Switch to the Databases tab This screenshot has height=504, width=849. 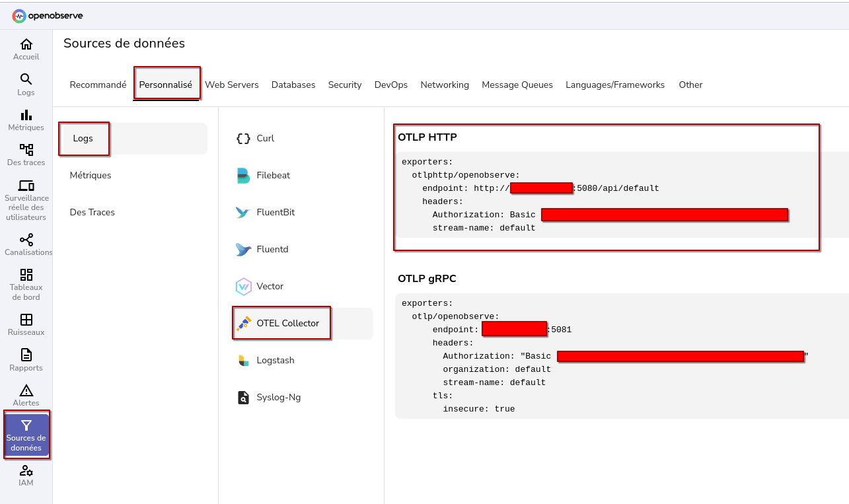tap(293, 85)
